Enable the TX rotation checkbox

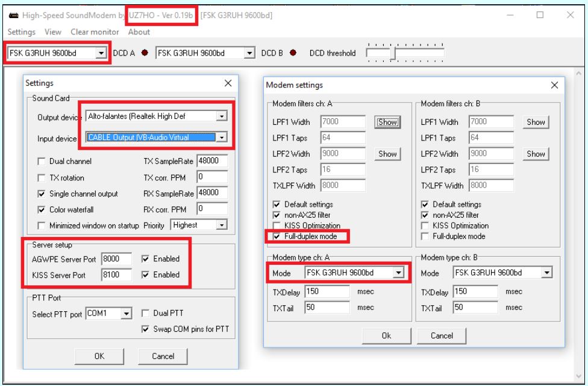[41, 177]
